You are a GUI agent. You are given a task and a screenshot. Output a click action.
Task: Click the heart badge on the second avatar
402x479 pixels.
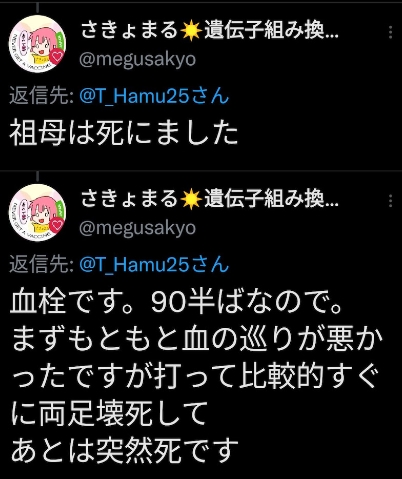(57, 224)
